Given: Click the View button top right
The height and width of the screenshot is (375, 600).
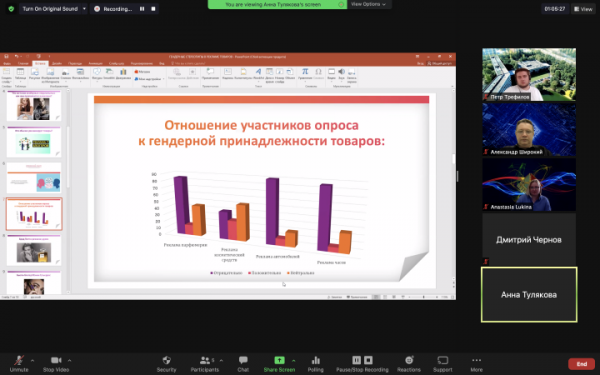Looking at the screenshot, I should (x=583, y=9).
